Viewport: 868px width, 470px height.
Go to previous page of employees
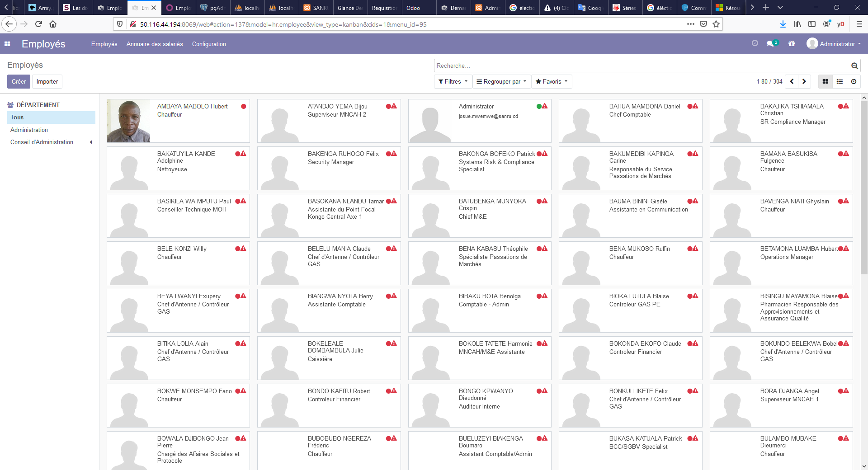(792, 81)
